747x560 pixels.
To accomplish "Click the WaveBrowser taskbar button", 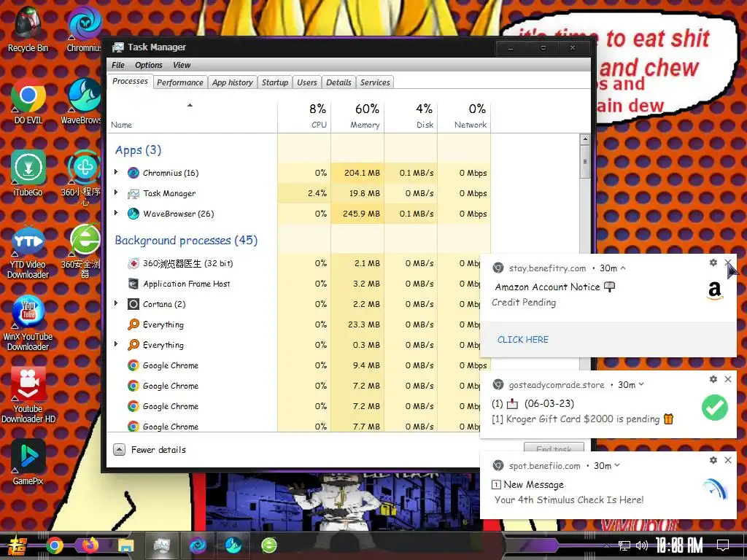I will (233, 545).
